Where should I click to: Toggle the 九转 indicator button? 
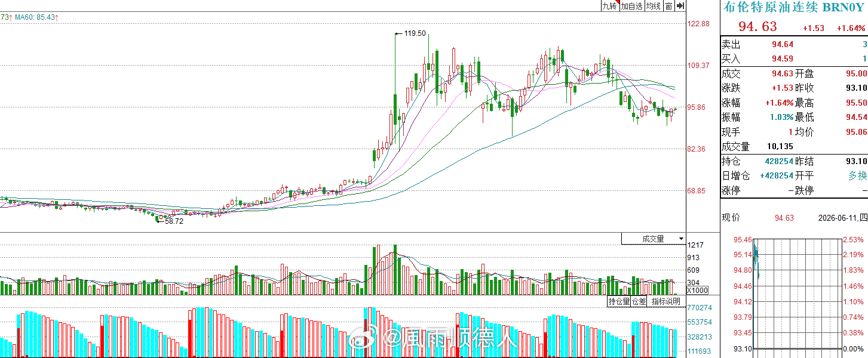point(609,6)
